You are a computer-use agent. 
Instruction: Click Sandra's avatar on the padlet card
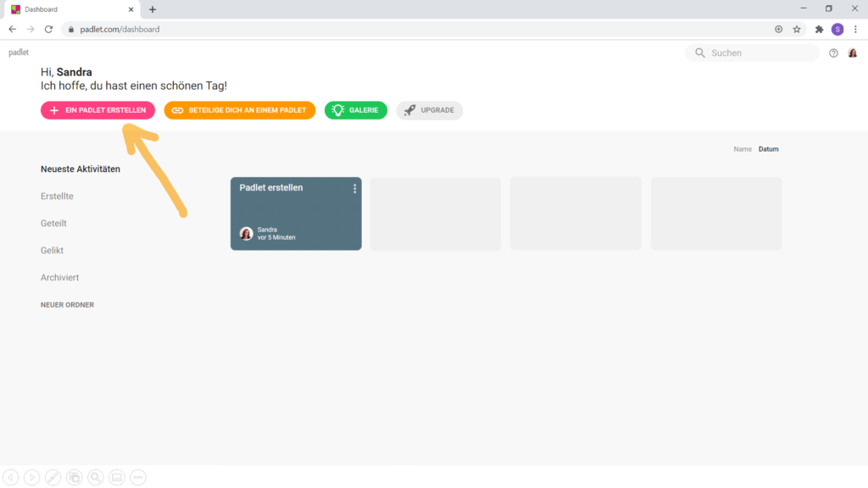[247, 234]
